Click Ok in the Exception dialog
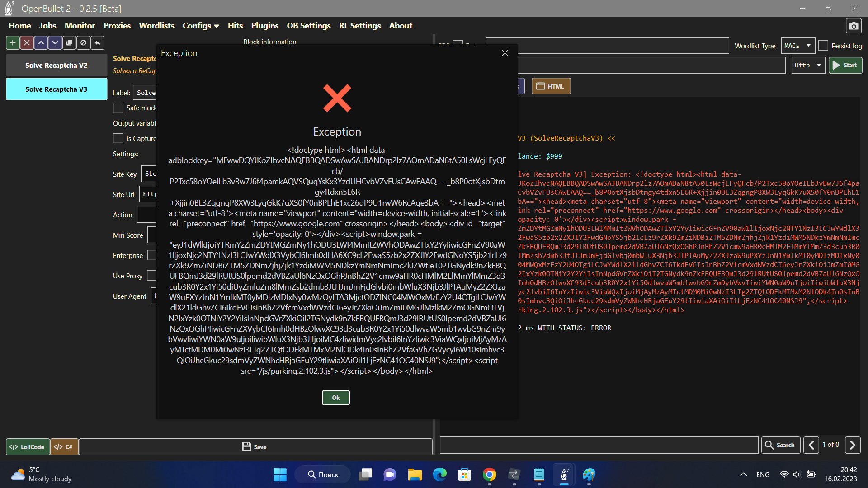The image size is (868, 488). click(336, 398)
